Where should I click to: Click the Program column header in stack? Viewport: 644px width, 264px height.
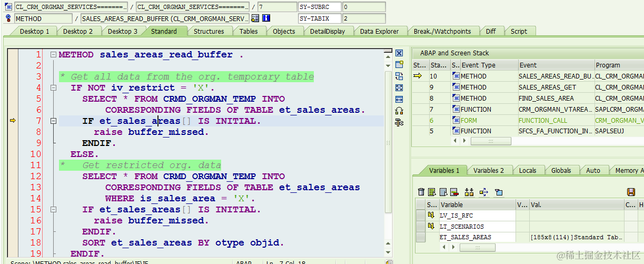pyautogui.click(x=619, y=65)
